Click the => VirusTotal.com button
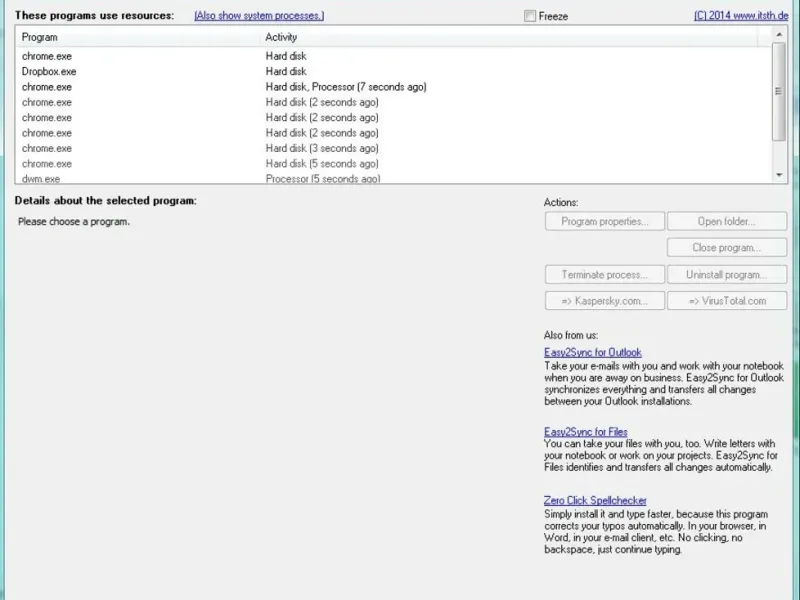This screenshot has width=800, height=600. [727, 301]
